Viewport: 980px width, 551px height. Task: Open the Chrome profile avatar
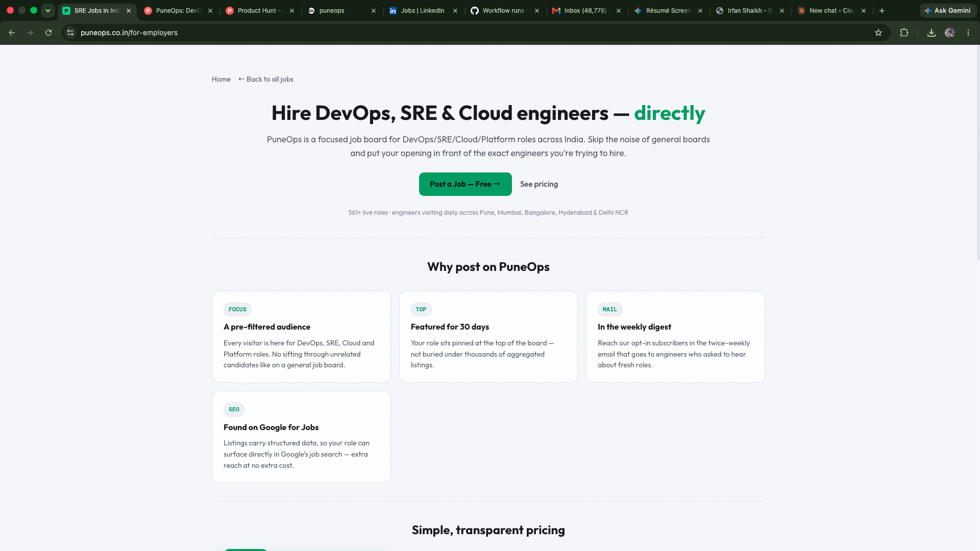point(950,33)
